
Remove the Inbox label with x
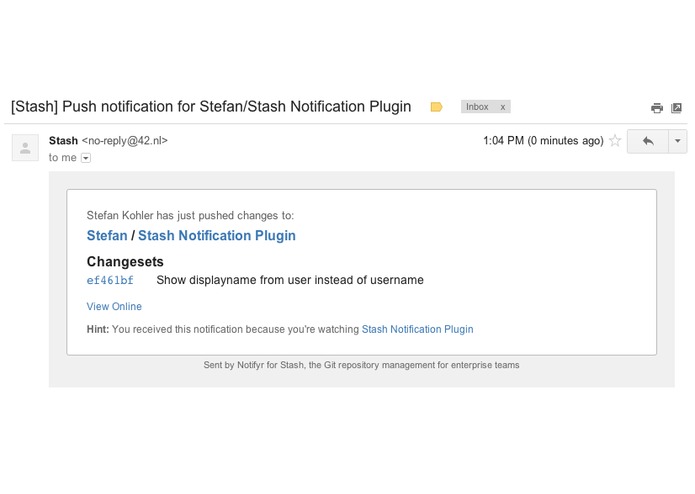pos(503,107)
